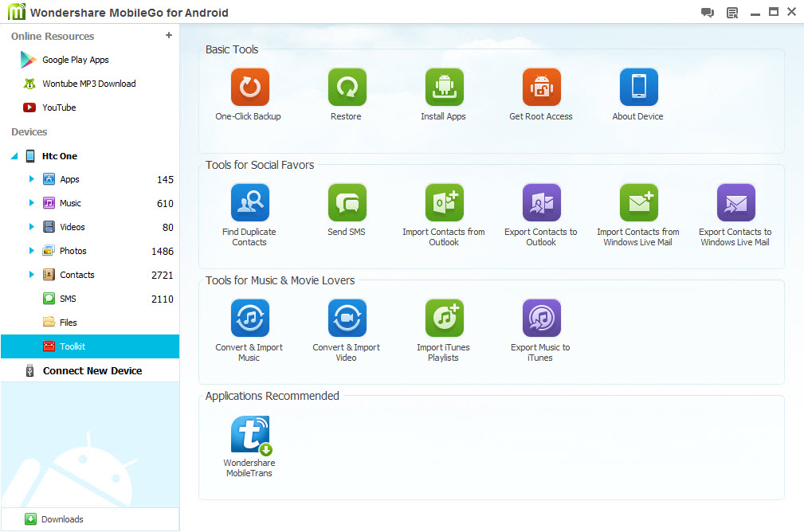Click the Contacts count 2721

tap(163, 275)
